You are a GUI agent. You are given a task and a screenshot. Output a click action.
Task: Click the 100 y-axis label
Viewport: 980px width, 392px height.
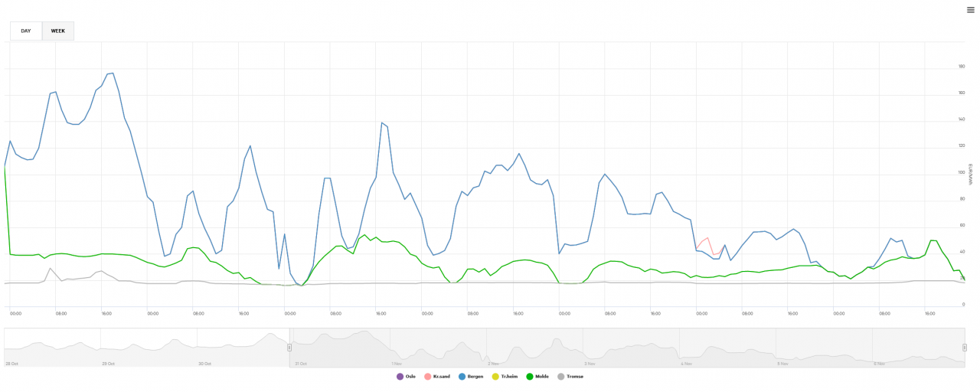click(x=962, y=172)
